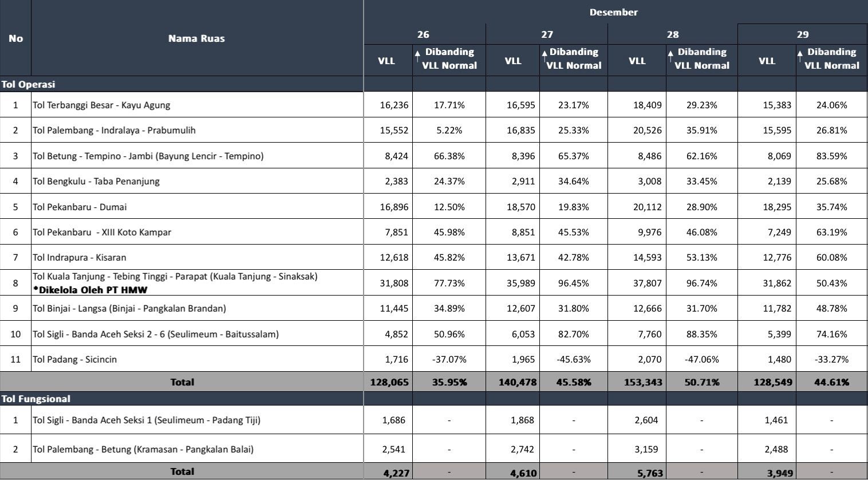
Task: Click the "Tol Operasi" section header
Action: point(28,84)
